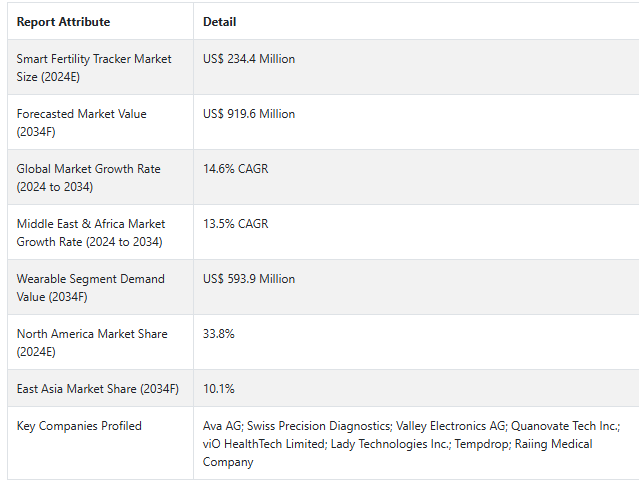Click the 'US$ 234.4 Million' value
This screenshot has height=484, width=639.
249,59
